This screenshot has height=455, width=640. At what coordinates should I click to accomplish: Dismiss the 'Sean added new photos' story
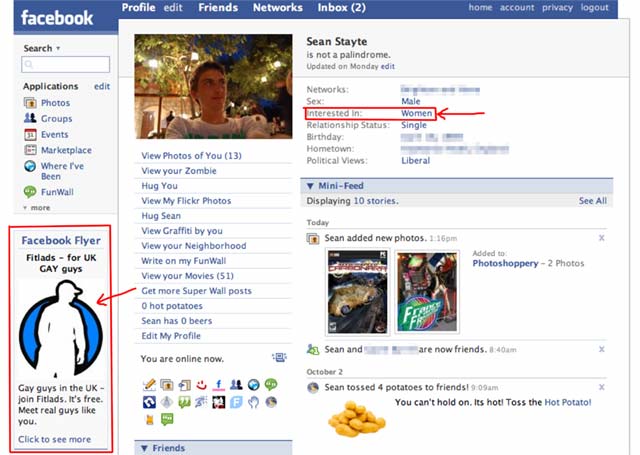tap(602, 238)
